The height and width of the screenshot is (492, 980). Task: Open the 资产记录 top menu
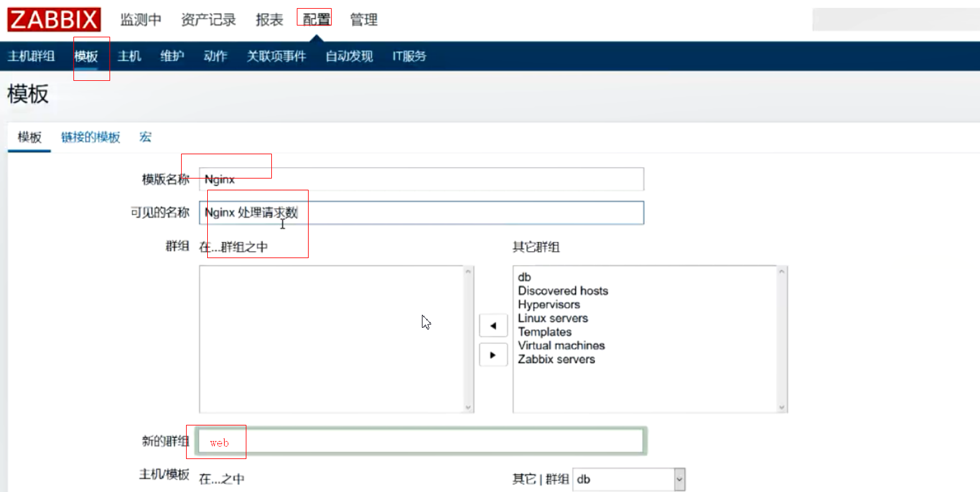click(208, 20)
